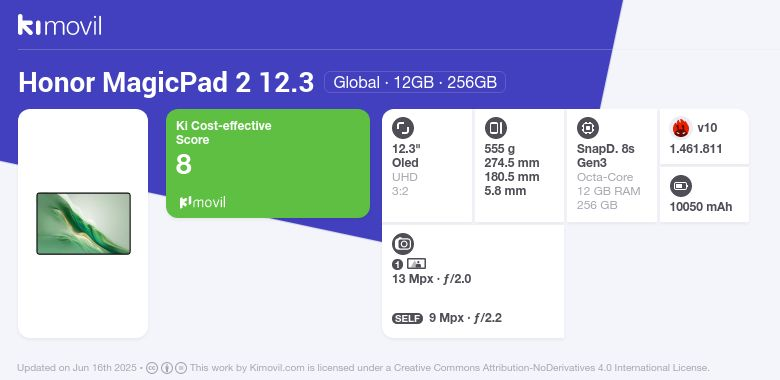The width and height of the screenshot is (780, 380).
Task: Click the rear camera lens count icon
Action: tap(397, 265)
